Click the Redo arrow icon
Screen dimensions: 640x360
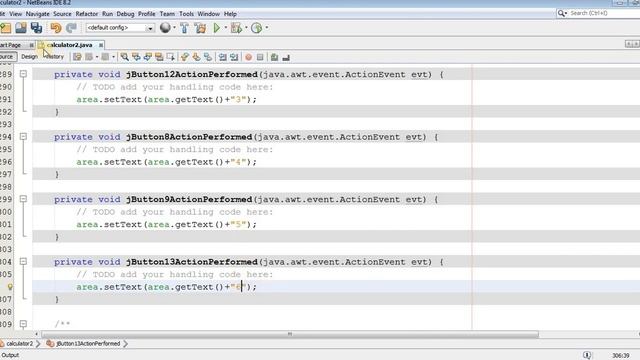(71, 28)
